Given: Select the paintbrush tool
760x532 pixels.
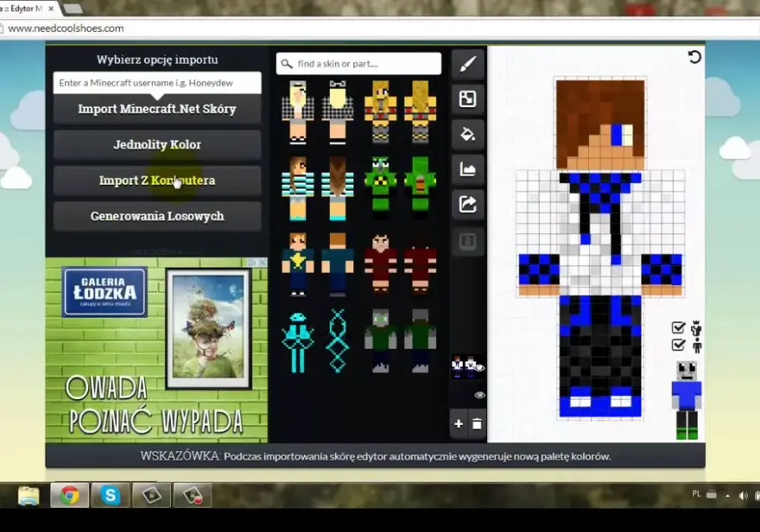Looking at the screenshot, I should pos(467,64).
